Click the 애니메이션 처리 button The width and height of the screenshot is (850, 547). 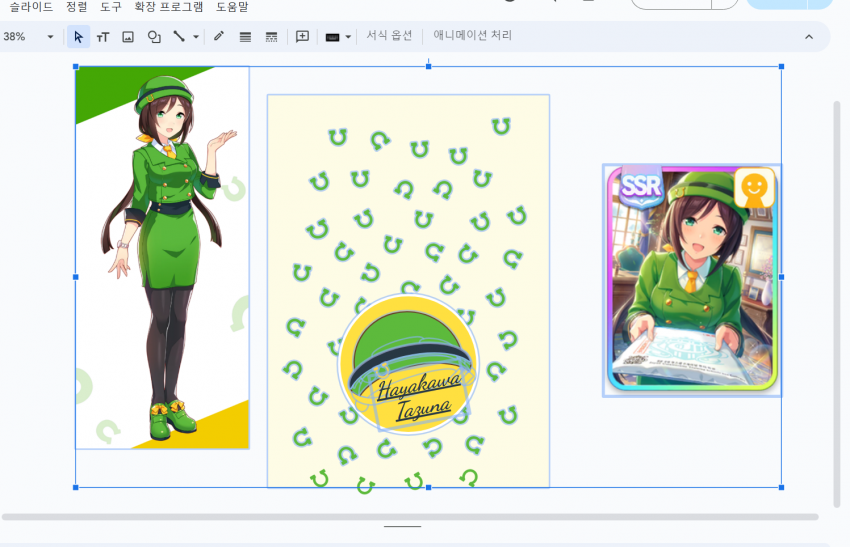pos(472,36)
